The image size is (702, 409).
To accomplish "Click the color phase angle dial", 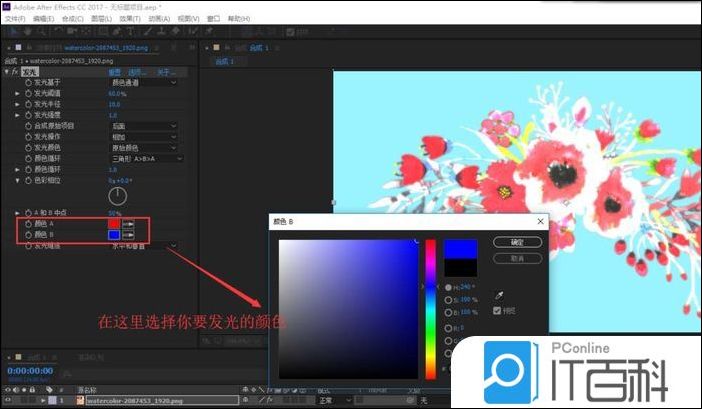I will point(118,196).
